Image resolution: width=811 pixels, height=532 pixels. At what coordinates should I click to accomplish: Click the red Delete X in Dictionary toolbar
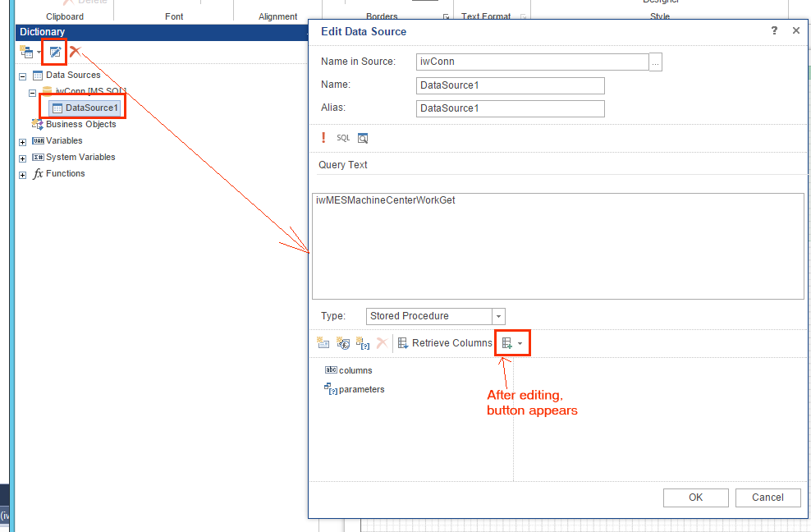click(75, 52)
